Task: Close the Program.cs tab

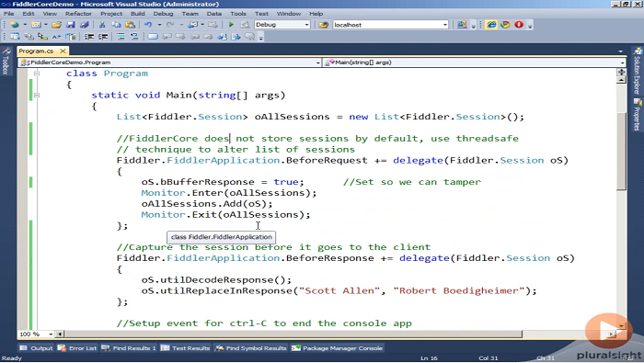Action: 63,51
